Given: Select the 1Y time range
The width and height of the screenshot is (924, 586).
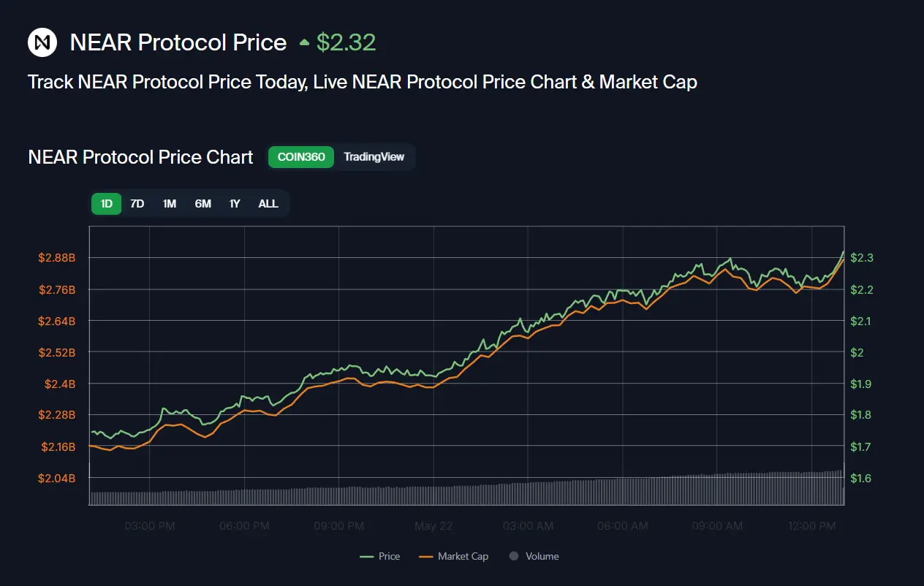Looking at the screenshot, I should [x=235, y=204].
